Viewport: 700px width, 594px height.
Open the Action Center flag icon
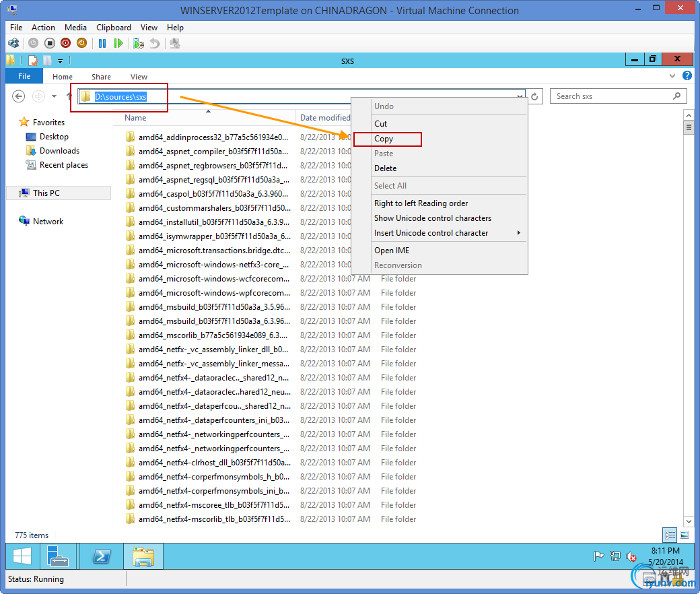coord(598,556)
